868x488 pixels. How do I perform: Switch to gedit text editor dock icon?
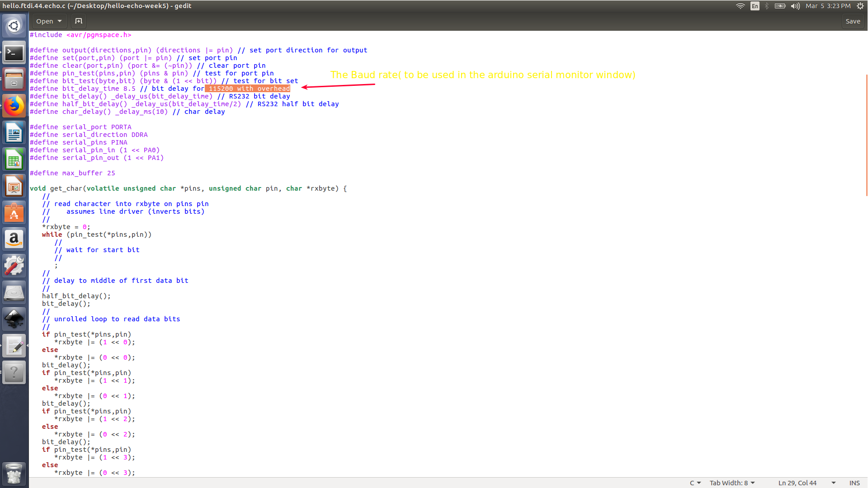pyautogui.click(x=14, y=346)
